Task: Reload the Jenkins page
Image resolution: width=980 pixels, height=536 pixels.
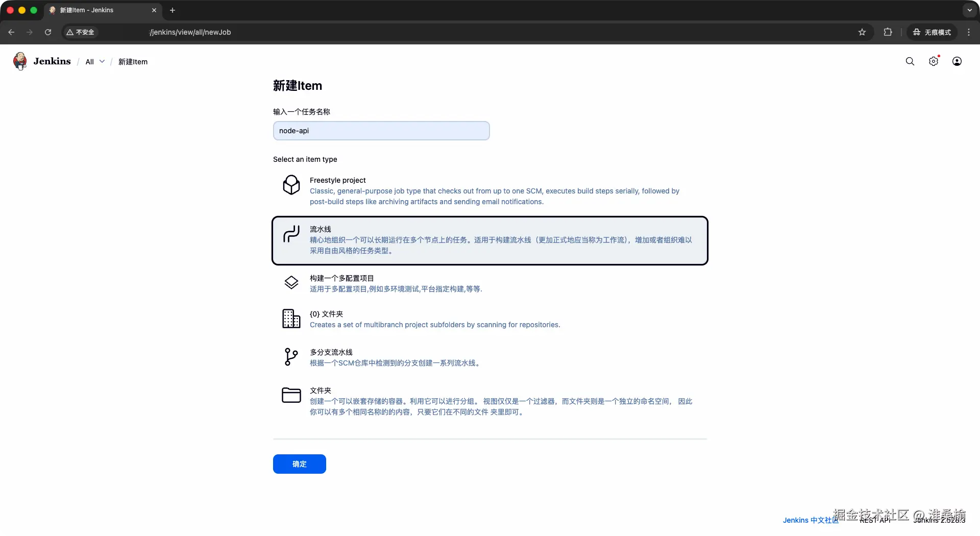Action: click(x=48, y=32)
